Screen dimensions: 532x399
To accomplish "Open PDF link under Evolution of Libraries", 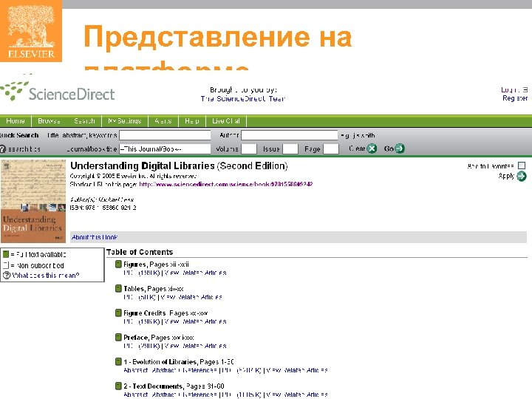I will (242, 370).
